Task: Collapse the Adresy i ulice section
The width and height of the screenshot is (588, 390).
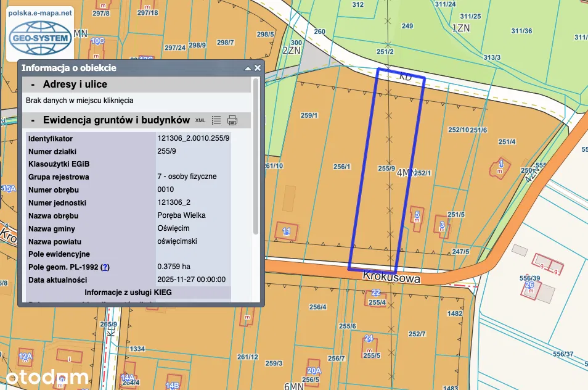Action: tap(32, 85)
